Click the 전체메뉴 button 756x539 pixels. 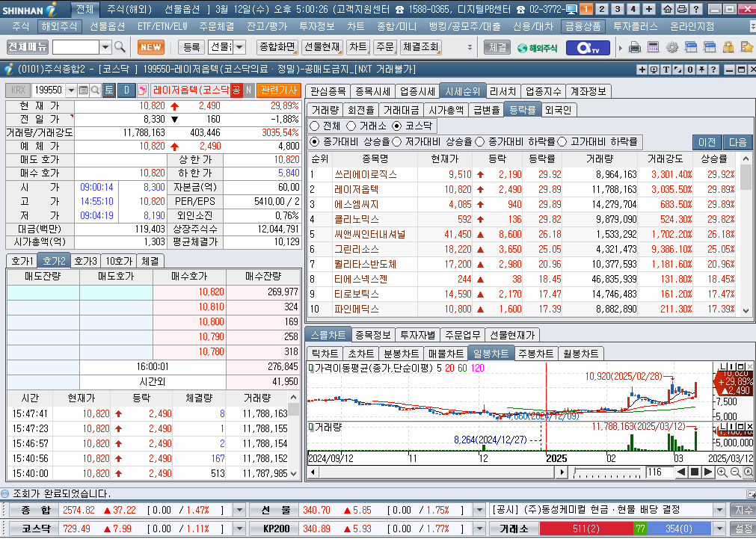tap(28, 47)
